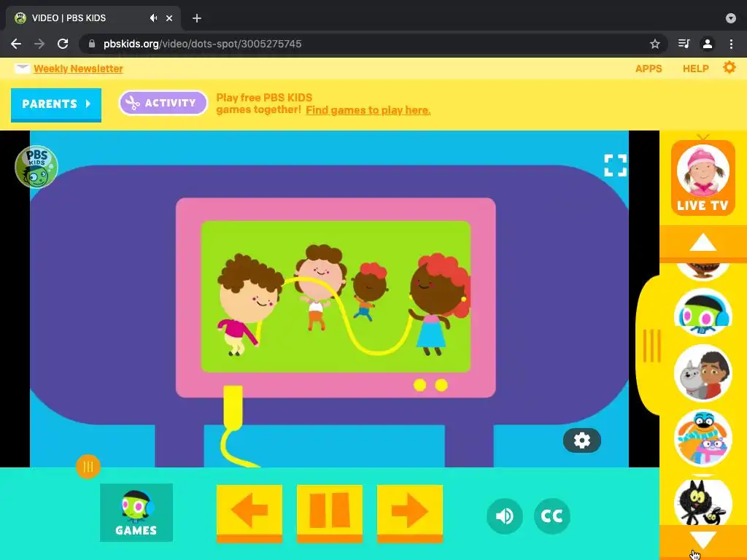This screenshot has height=560, width=747.
Task: Select the black cat show
Action: pyautogui.click(x=703, y=502)
